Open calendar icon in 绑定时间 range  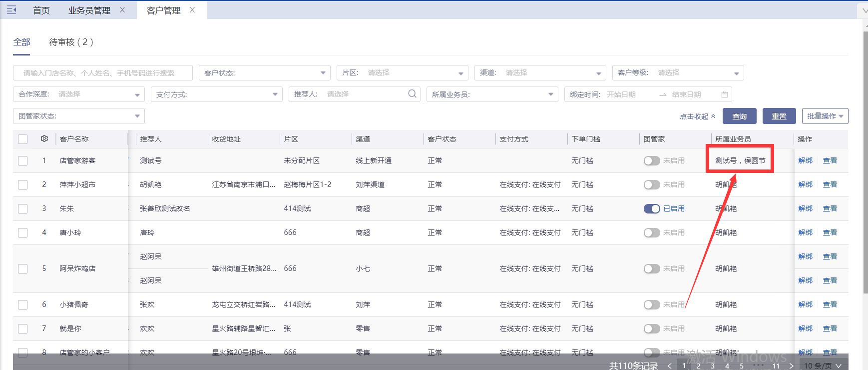[x=725, y=94]
